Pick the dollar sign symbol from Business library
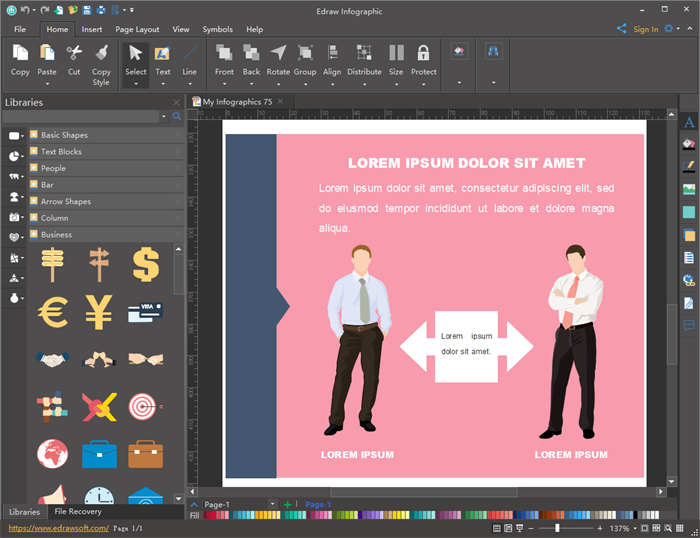700x538 pixels. [x=146, y=265]
